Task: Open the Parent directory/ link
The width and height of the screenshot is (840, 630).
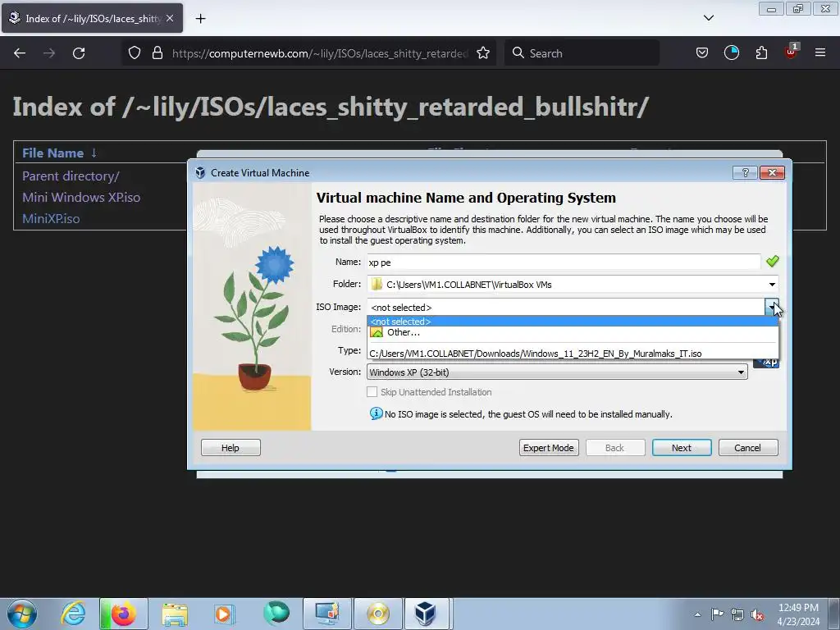Action: pyautogui.click(x=71, y=176)
